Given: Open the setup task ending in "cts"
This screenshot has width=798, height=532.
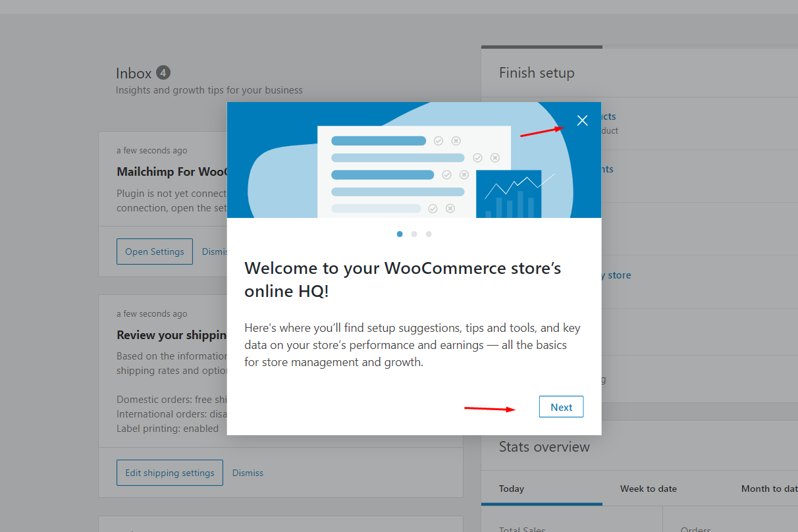Looking at the screenshot, I should tap(608, 117).
